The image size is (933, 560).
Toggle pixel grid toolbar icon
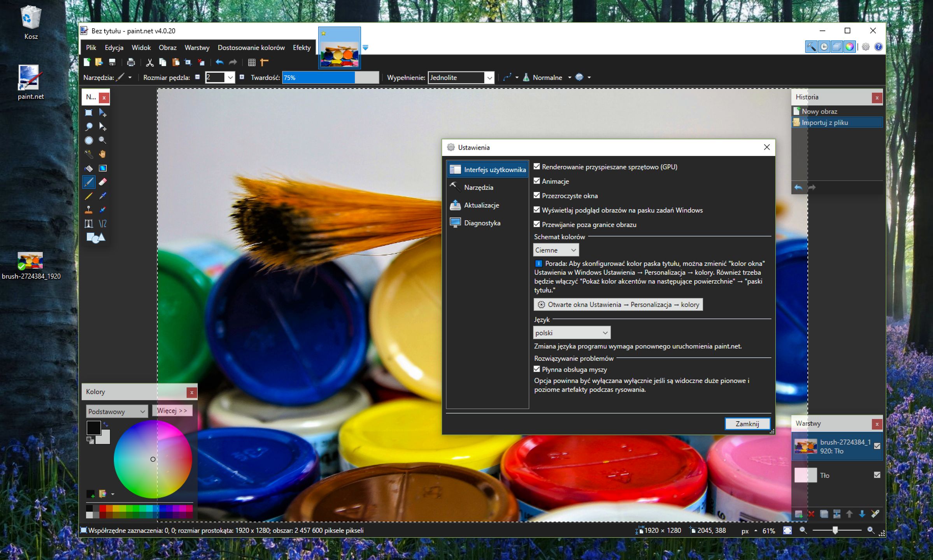pos(252,62)
